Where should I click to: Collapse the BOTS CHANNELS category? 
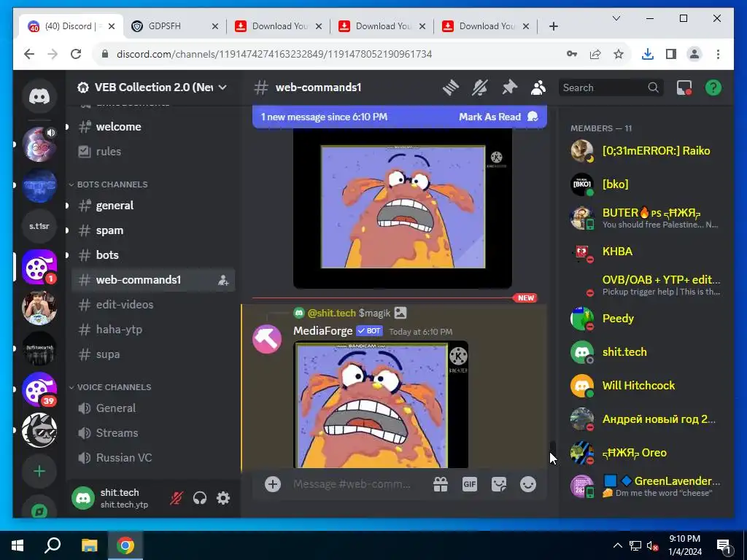coord(112,184)
